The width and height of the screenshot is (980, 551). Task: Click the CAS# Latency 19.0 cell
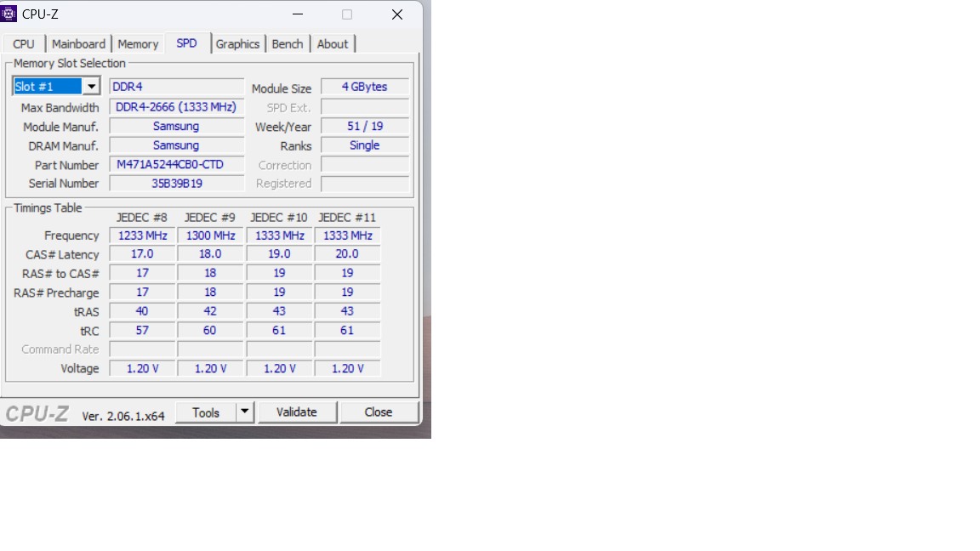click(279, 254)
